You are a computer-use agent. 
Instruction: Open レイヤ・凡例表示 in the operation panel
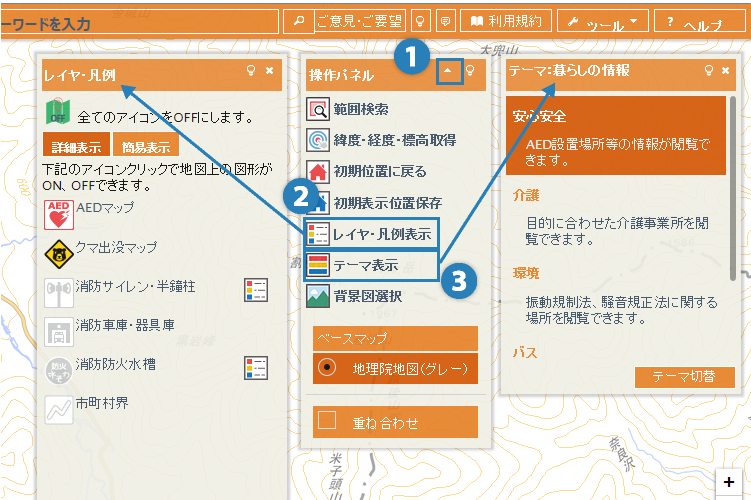[371, 234]
